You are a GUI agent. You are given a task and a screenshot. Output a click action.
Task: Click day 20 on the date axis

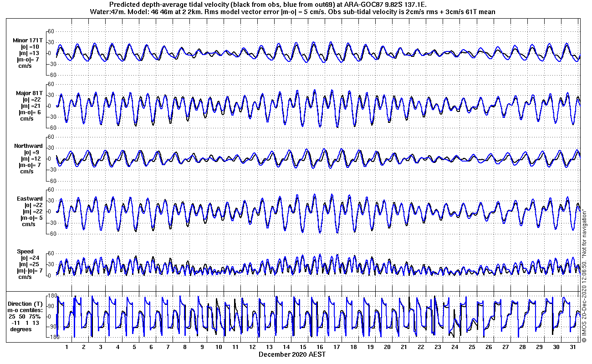pos(387,347)
